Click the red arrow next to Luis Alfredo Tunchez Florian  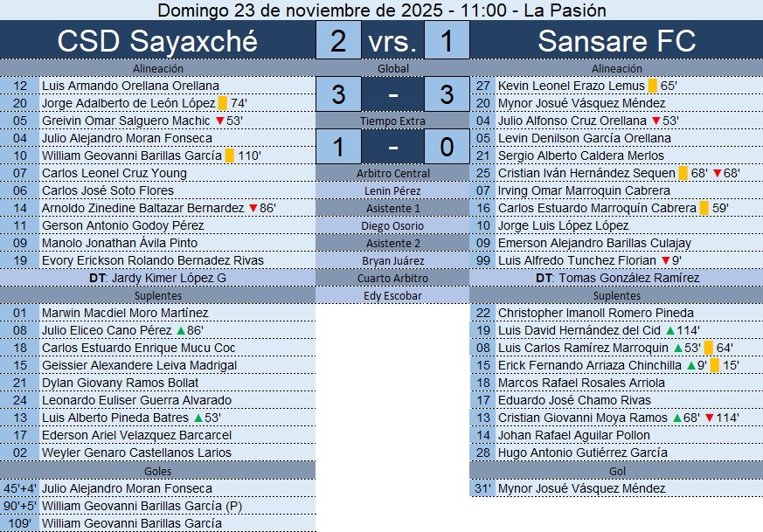click(665, 260)
